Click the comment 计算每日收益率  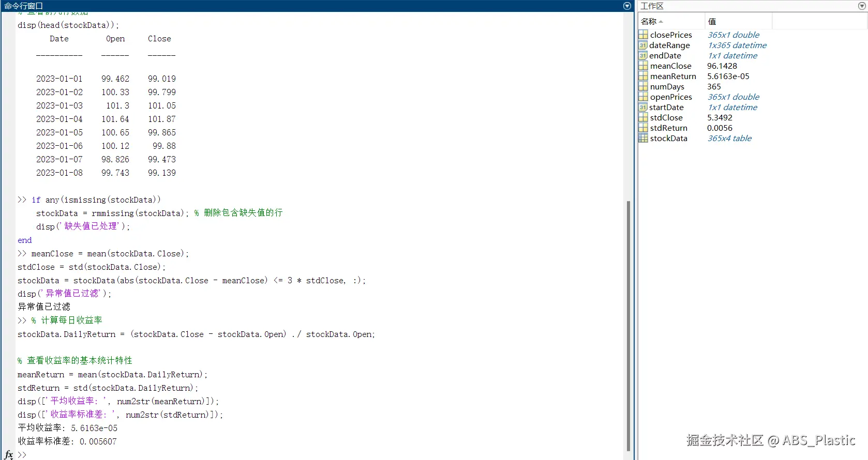(x=67, y=320)
